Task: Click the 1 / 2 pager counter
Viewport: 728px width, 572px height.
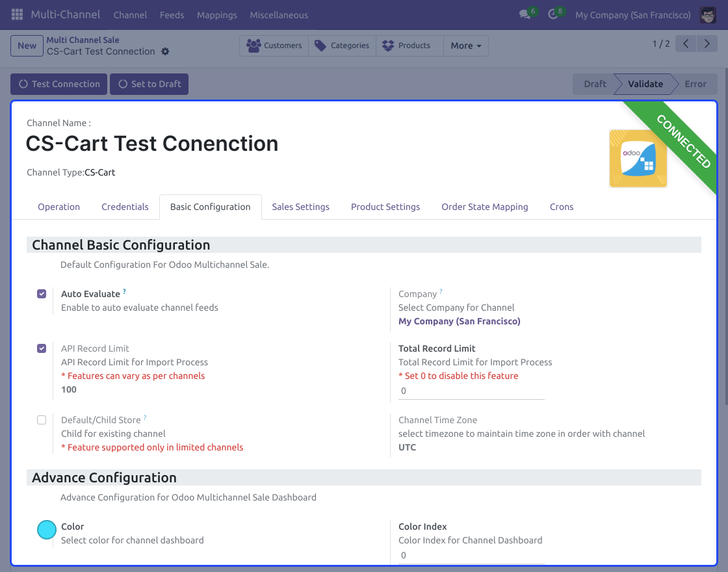Action: pos(661,44)
